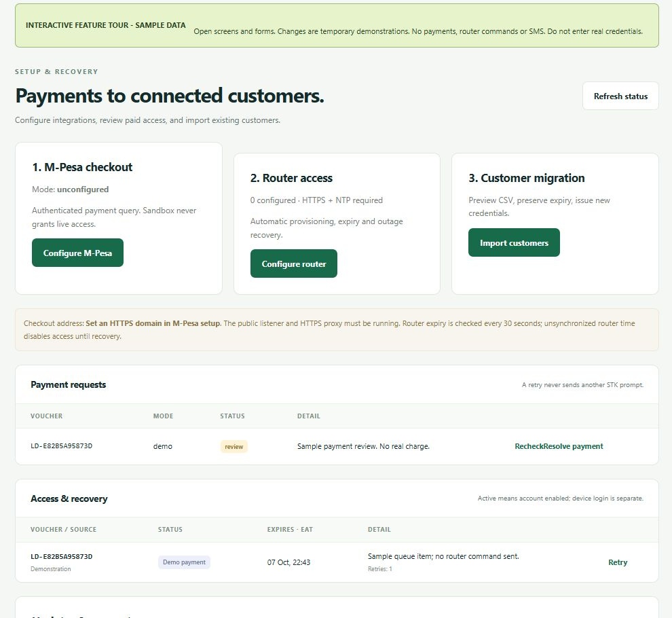
Task: Click the 'Retries: 1' label
Action: click(x=379, y=569)
